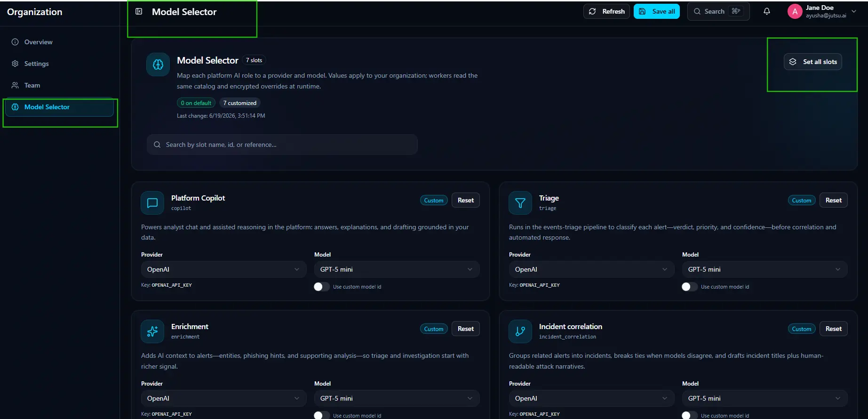Click the magnifier icon in slot search box
The width and height of the screenshot is (868, 419).
[x=157, y=145]
